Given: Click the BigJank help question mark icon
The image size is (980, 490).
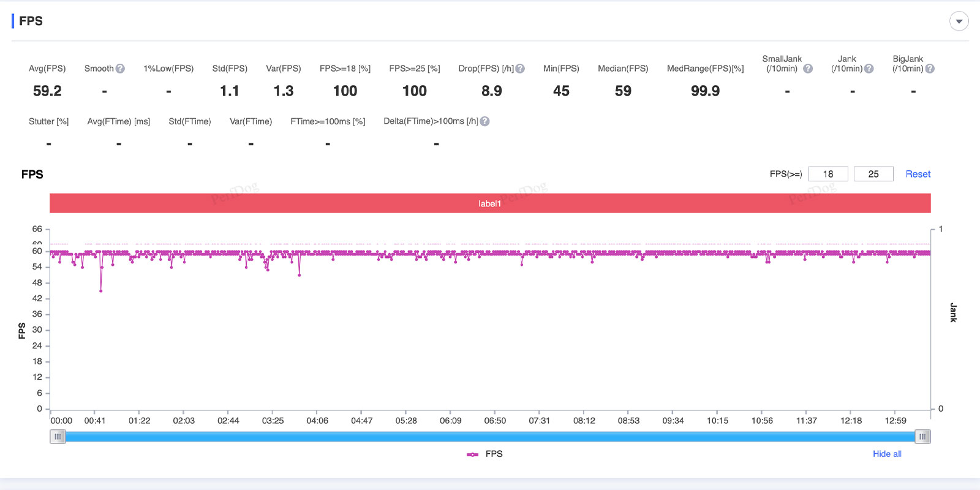Looking at the screenshot, I should pos(930,69).
